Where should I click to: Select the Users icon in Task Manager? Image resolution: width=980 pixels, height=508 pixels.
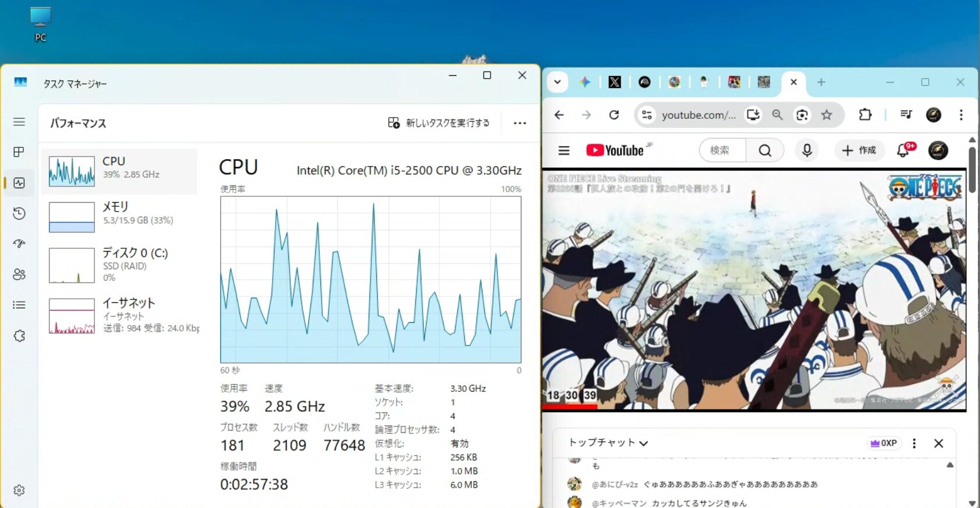pos(19,274)
